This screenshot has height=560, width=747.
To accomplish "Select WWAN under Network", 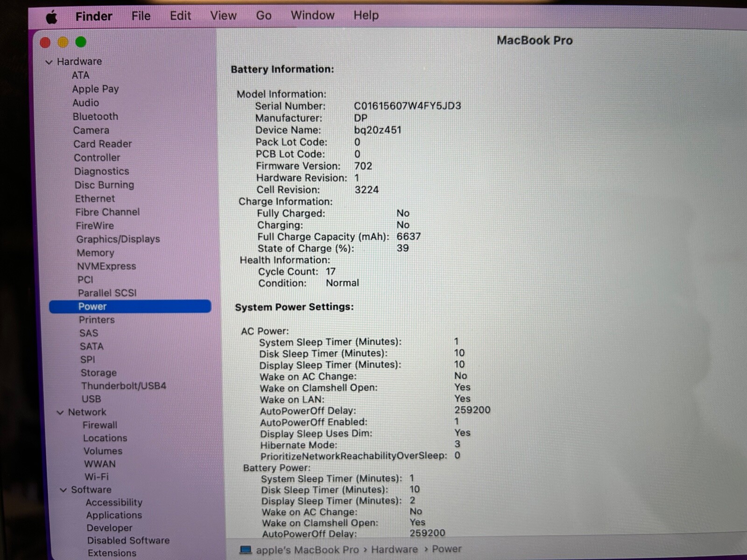I will coord(100,464).
